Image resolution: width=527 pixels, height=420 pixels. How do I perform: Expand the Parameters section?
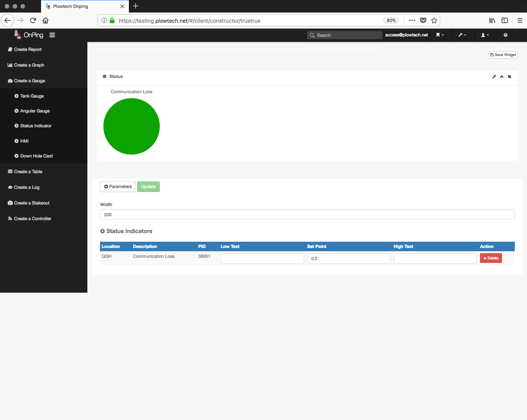[118, 187]
